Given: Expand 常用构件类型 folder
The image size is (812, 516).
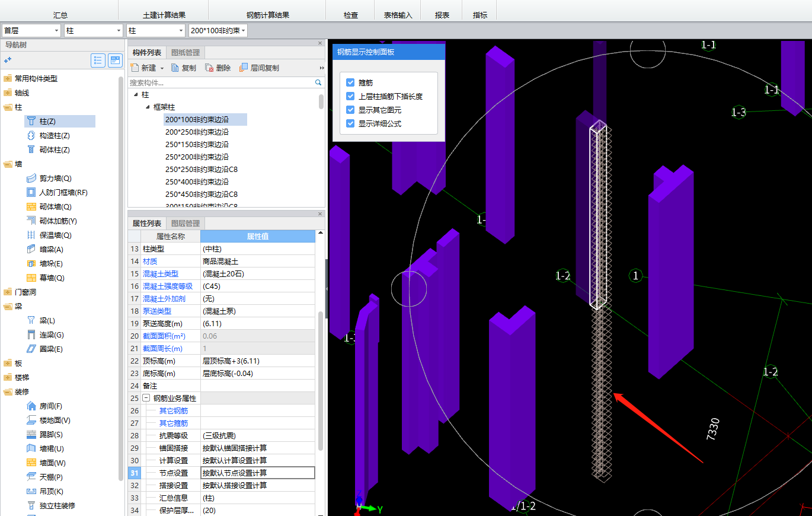Looking at the screenshot, I should [x=8, y=78].
